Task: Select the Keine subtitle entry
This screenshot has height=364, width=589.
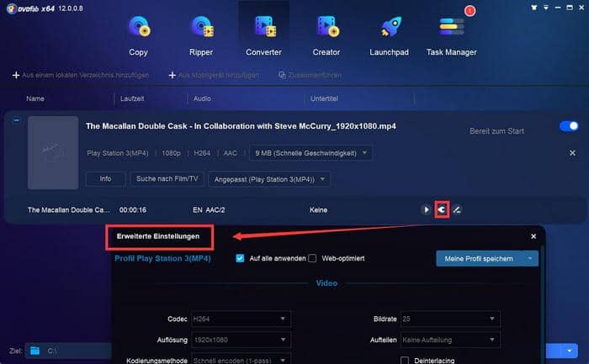Action: coord(318,210)
